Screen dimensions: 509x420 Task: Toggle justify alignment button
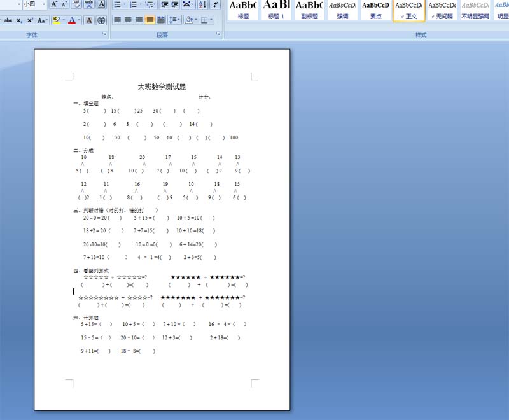coord(150,20)
